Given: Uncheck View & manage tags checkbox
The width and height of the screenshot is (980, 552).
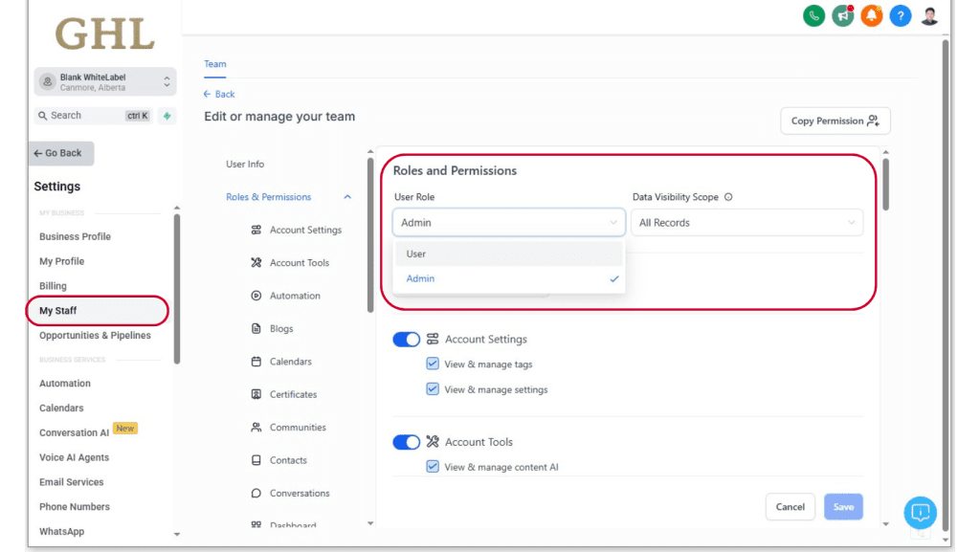Looking at the screenshot, I should 433,364.
